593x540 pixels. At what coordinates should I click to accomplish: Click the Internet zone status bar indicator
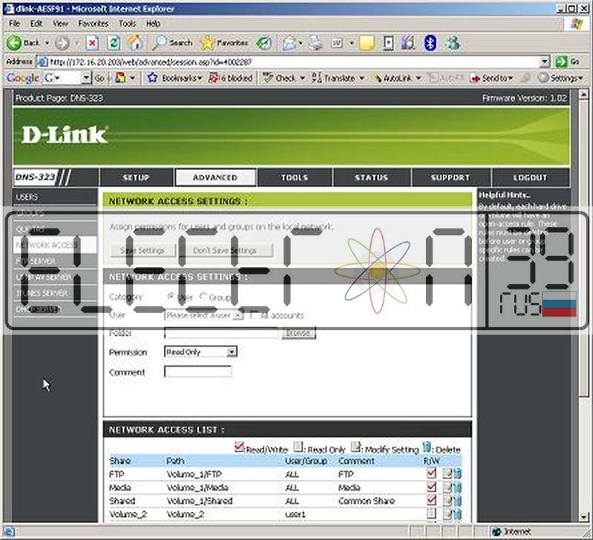[x=513, y=532]
